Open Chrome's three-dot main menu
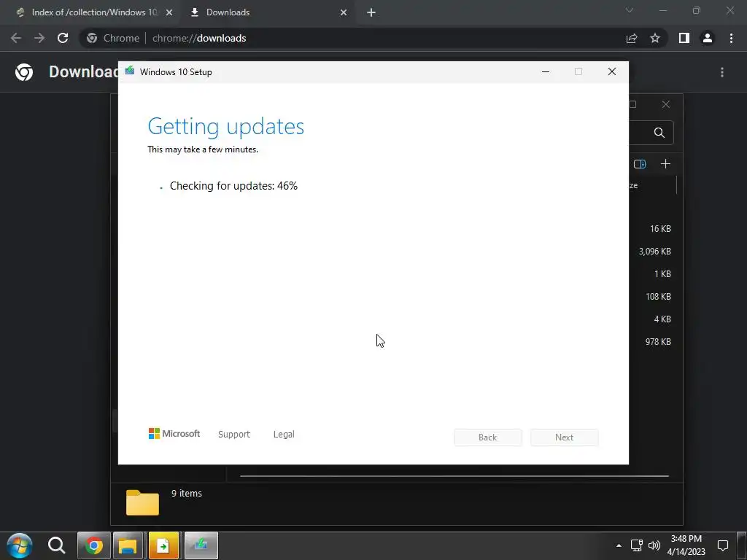 pyautogui.click(x=731, y=38)
